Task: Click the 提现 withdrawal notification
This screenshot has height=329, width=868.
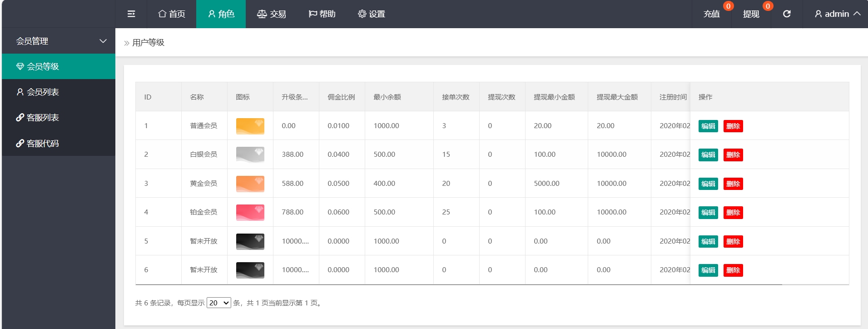Action: 751,14
